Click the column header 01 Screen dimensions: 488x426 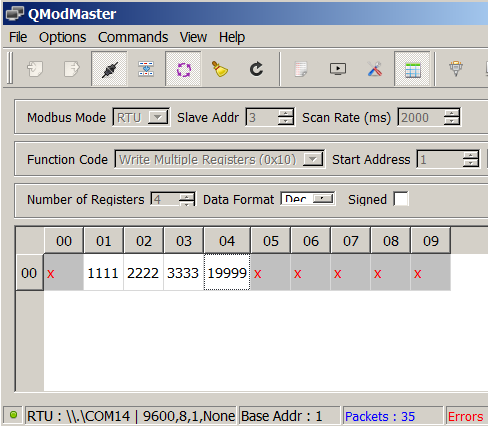103,241
